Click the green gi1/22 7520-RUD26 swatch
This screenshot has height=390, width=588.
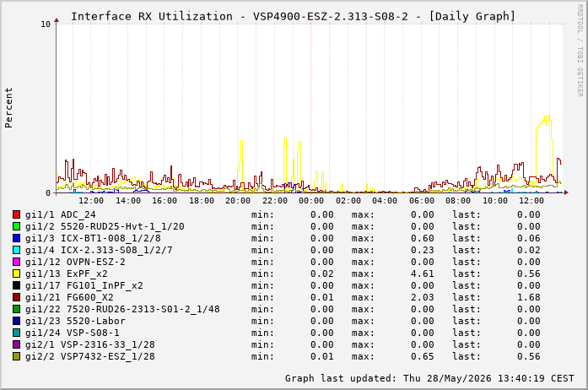coord(16,309)
